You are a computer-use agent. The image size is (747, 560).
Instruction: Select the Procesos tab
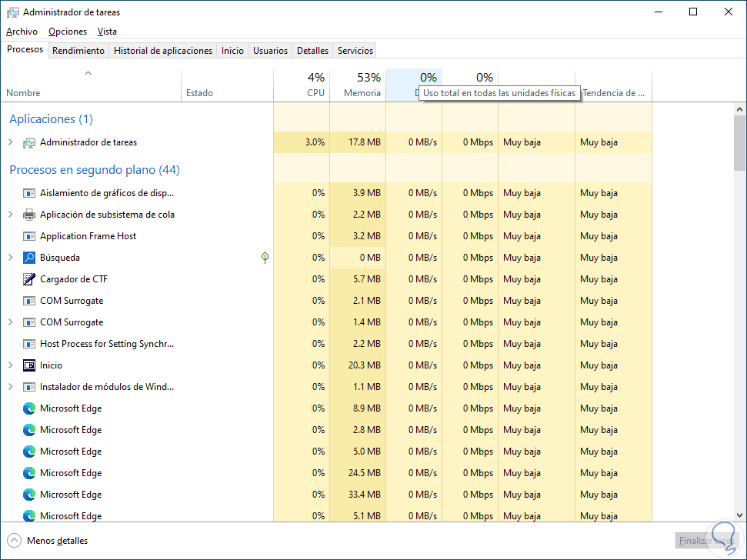(x=25, y=49)
